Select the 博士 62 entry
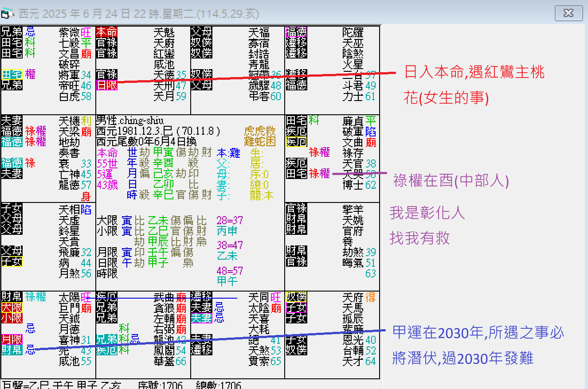 [359, 184]
